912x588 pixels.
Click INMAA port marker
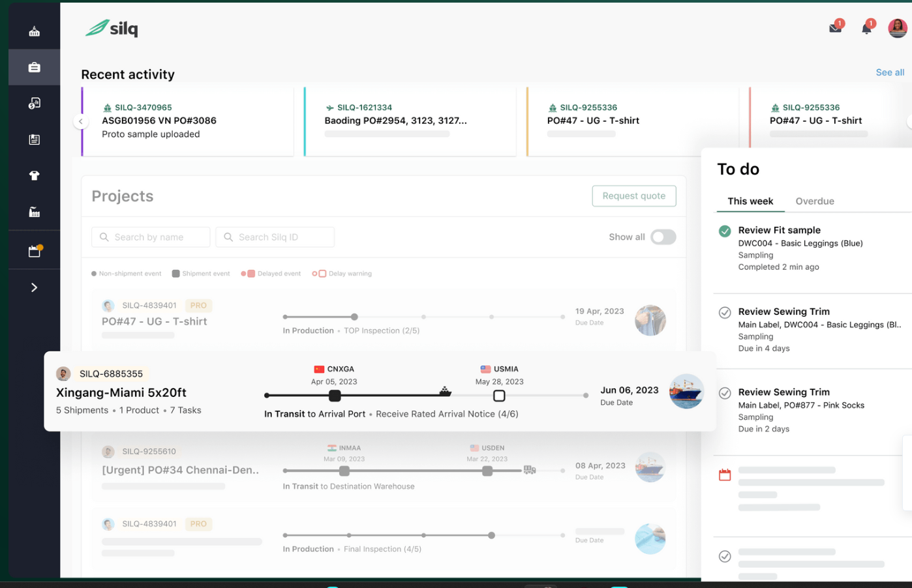344,471
